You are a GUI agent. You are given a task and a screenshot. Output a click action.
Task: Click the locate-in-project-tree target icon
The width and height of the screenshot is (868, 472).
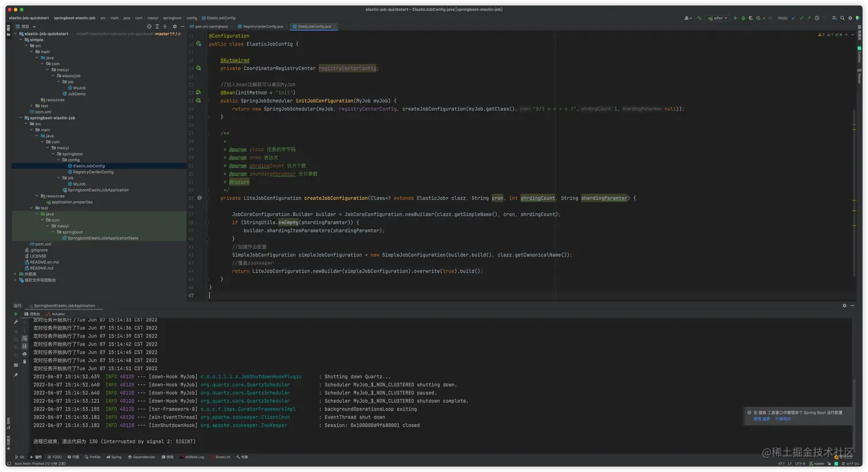click(149, 26)
